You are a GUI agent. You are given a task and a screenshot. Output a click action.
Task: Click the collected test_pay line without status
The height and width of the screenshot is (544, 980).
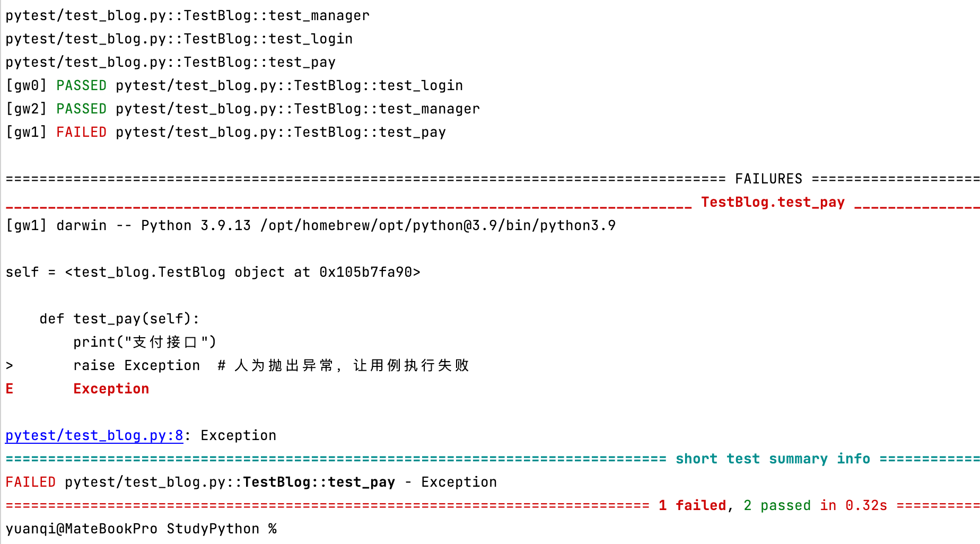[x=170, y=62]
